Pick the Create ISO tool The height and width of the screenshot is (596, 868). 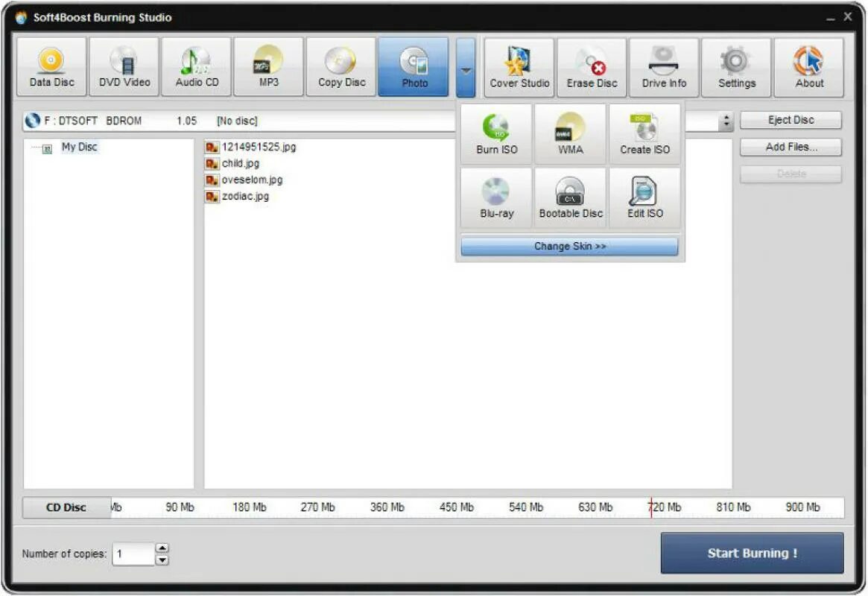(644, 134)
